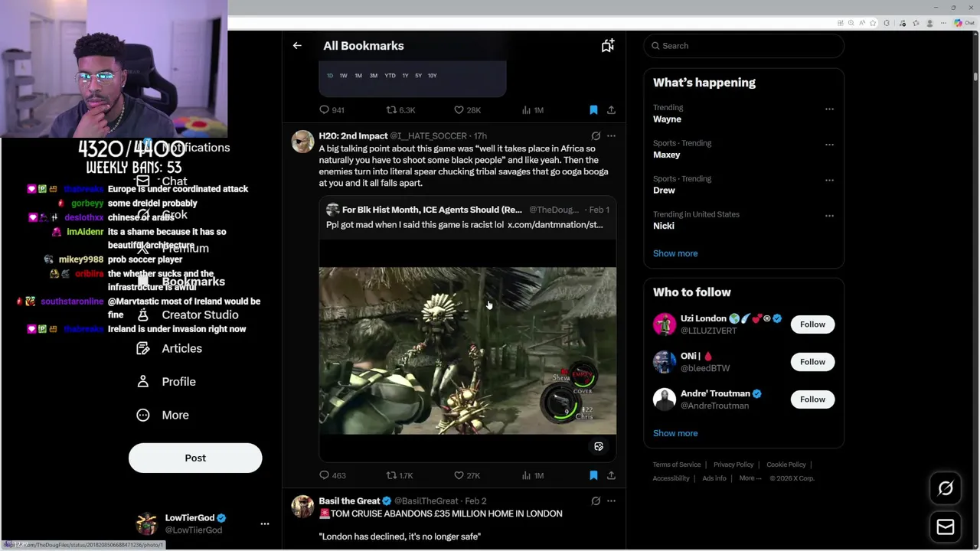Follow ONi @bleedBTW
Viewport: 980px width, 551px height.
pos(812,362)
